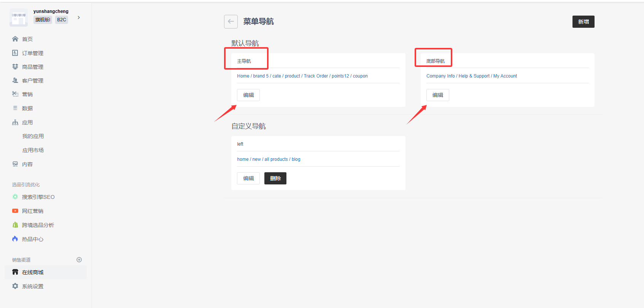This screenshot has height=308, width=644.
Task: Collapse the 应用 menu section
Action: click(27, 122)
